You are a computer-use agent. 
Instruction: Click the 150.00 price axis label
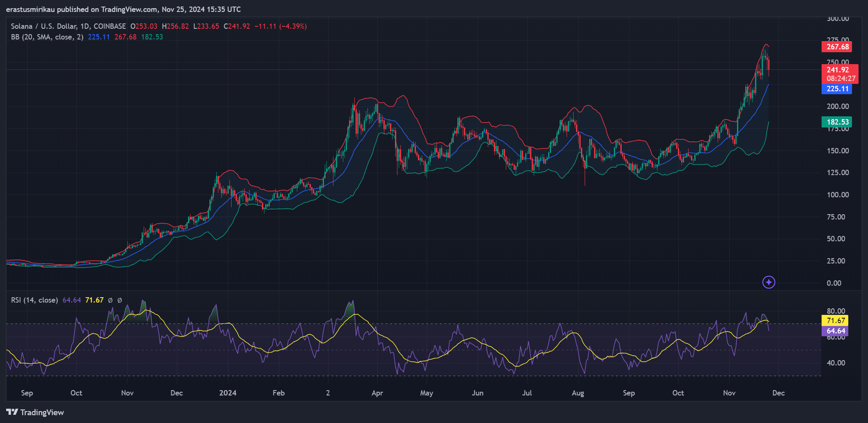tap(838, 151)
